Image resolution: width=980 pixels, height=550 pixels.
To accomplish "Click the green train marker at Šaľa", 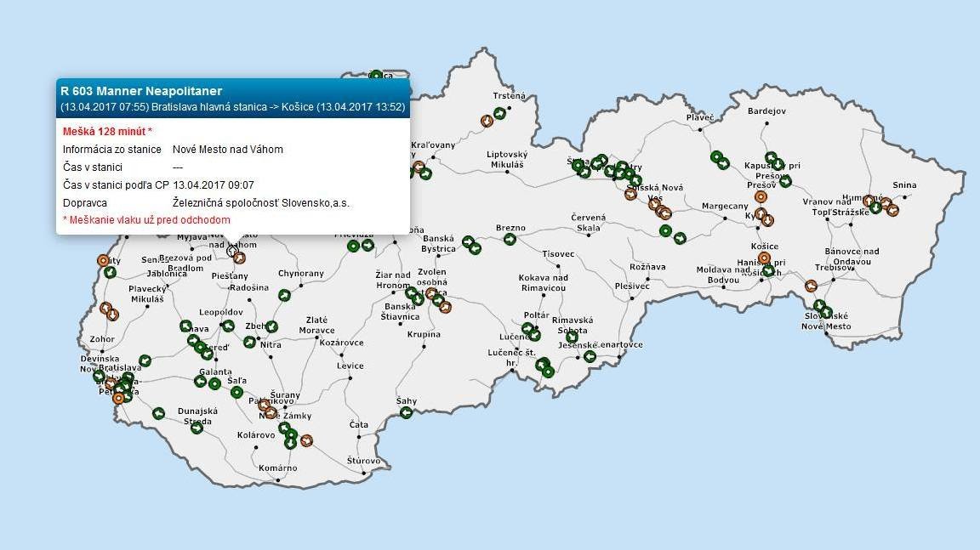I will click(237, 392).
